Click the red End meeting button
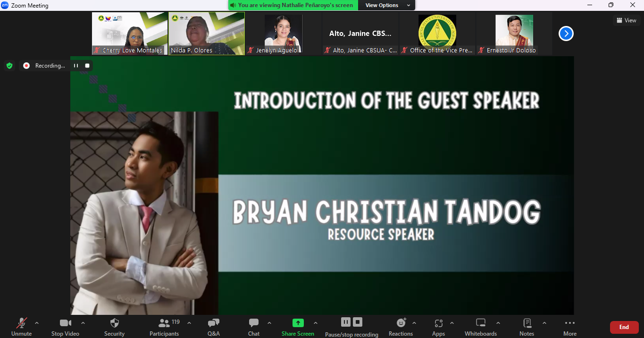The height and width of the screenshot is (338, 644). coord(624,327)
